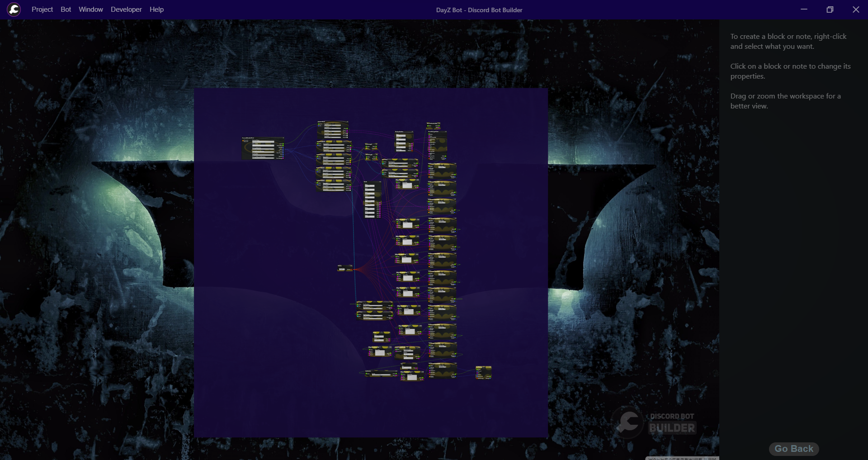Select the top block of the five-block stack
The image size is (868, 460).
pos(333,130)
